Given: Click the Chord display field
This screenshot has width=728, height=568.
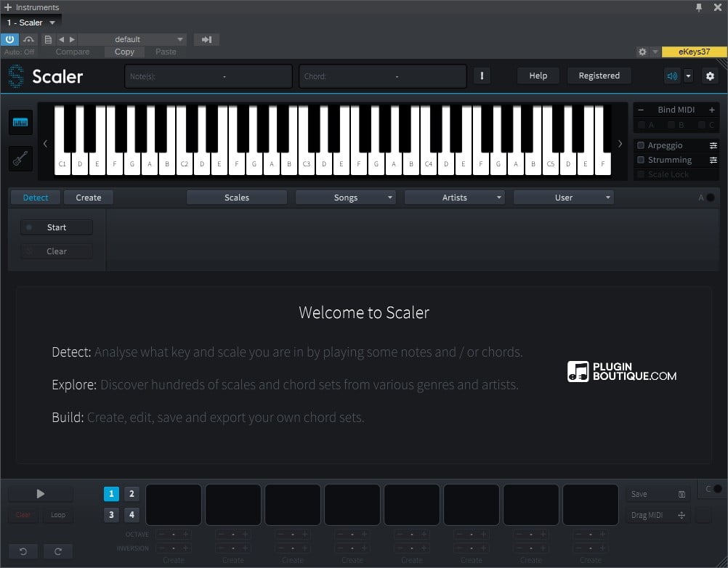Looking at the screenshot, I should [x=383, y=76].
